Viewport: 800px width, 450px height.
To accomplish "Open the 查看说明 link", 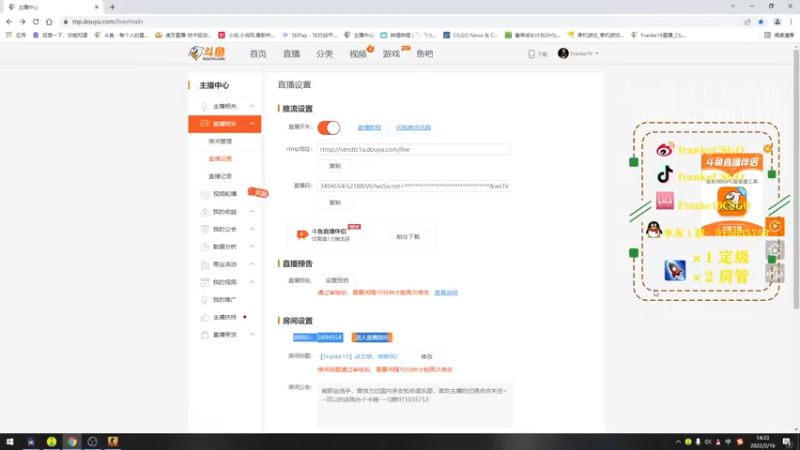I will tap(446, 293).
